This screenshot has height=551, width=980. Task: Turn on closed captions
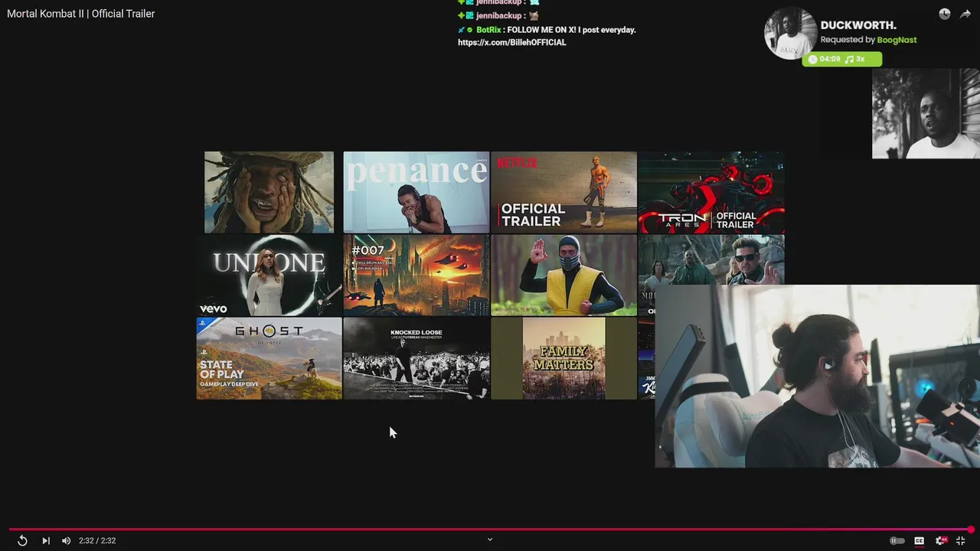[919, 540]
